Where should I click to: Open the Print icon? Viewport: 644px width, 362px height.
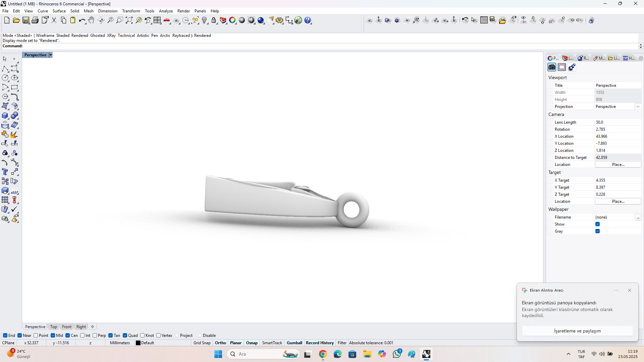pos(35,20)
